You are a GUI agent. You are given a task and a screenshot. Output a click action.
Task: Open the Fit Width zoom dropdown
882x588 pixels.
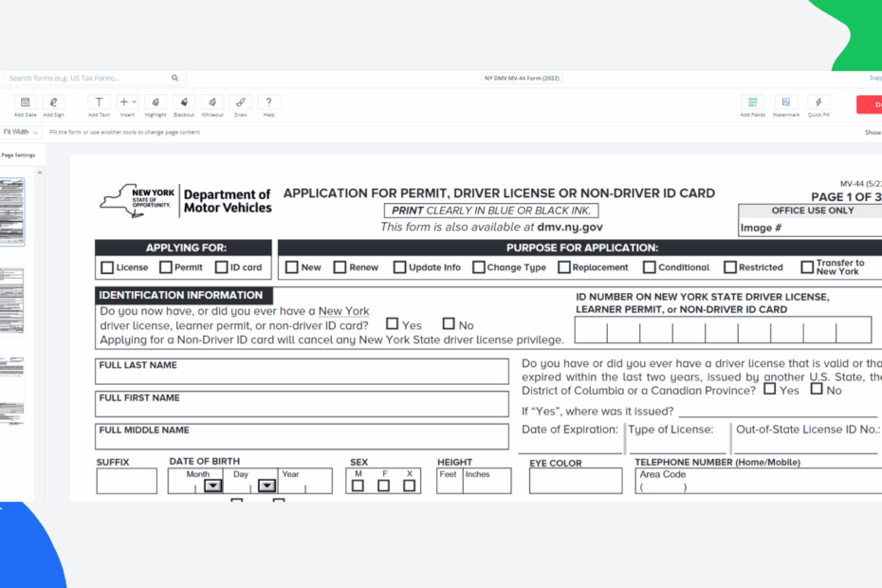point(19,132)
